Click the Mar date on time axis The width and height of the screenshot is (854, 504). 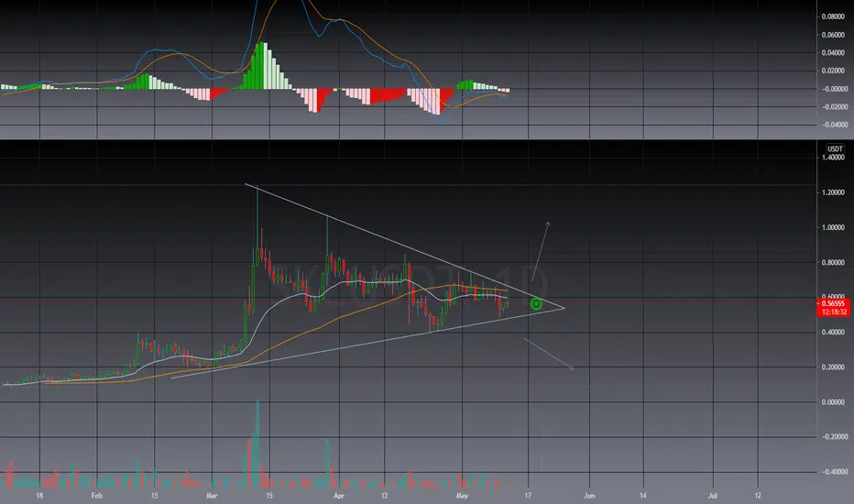click(212, 495)
